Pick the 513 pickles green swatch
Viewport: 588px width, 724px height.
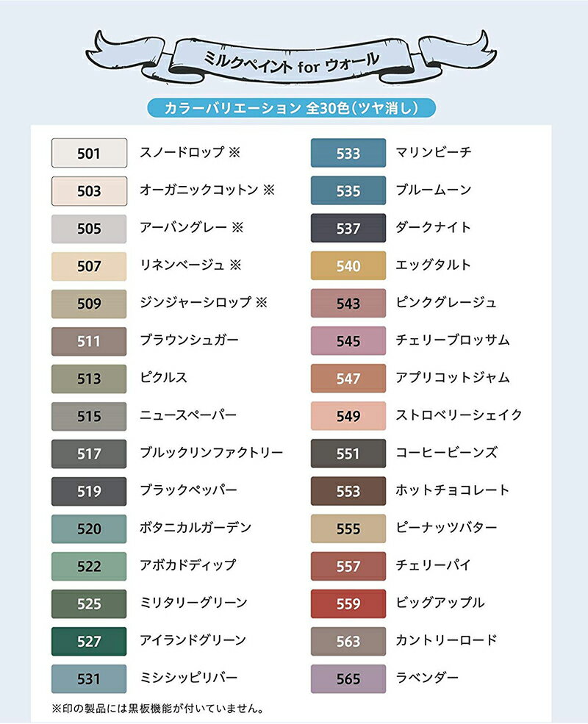[89, 378]
